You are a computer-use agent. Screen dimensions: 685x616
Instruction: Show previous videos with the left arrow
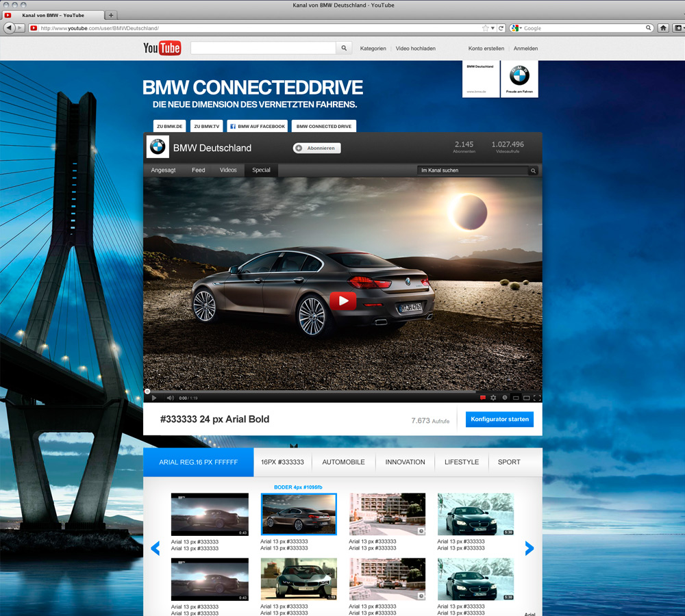[155, 548]
